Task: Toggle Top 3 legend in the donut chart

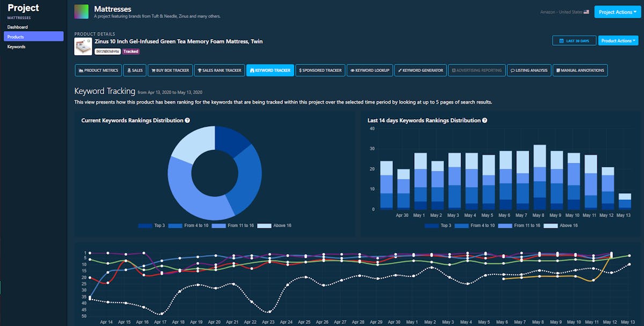Action: point(151,226)
